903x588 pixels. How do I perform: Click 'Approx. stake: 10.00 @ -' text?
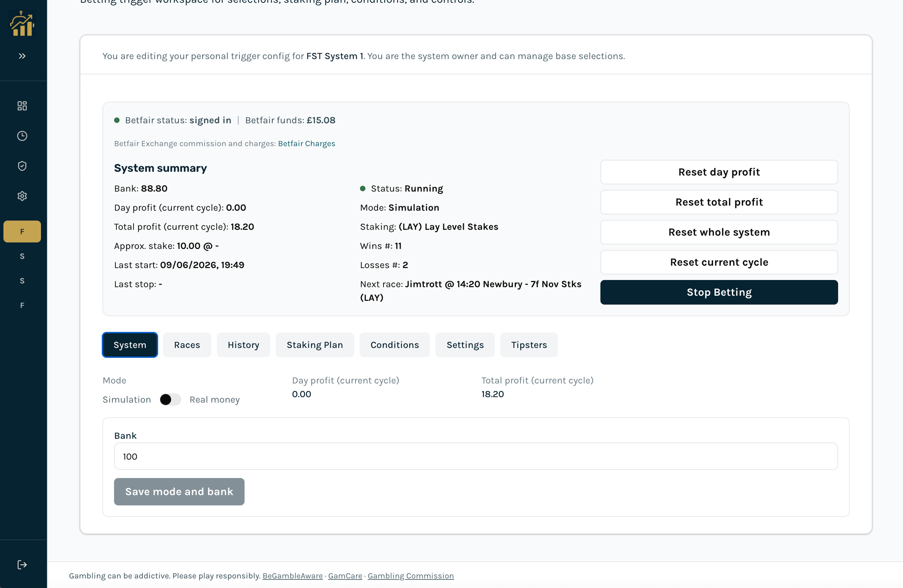[166, 246]
